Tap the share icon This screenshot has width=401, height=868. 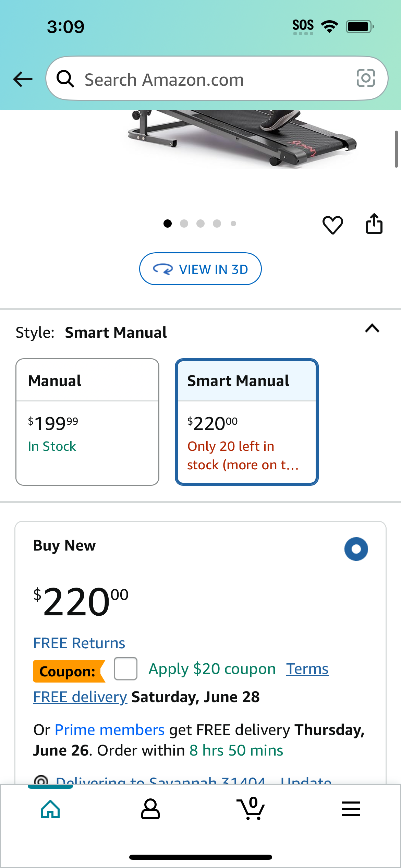tap(374, 224)
